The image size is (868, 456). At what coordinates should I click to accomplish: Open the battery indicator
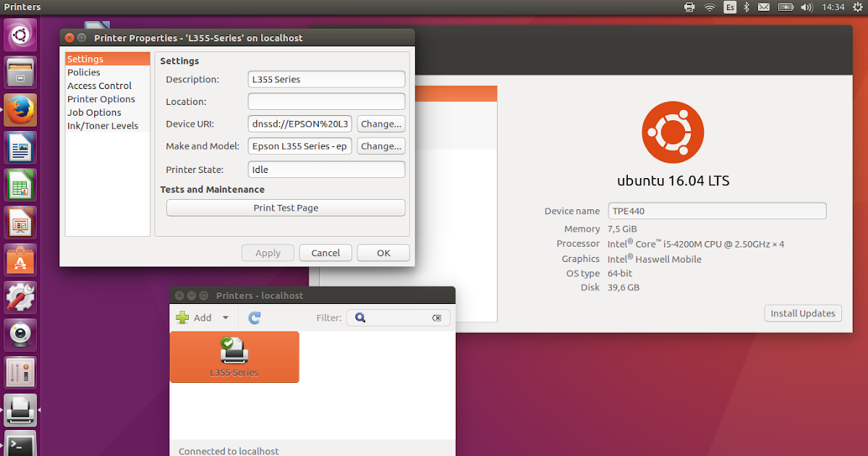[786, 7]
